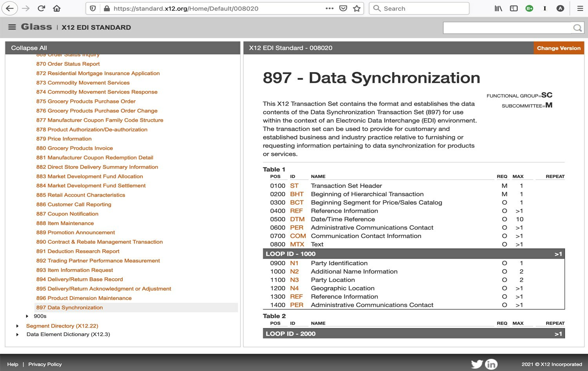Expand Data Element Dictionary (X12.3) arrow
The width and height of the screenshot is (588, 371).
point(17,335)
